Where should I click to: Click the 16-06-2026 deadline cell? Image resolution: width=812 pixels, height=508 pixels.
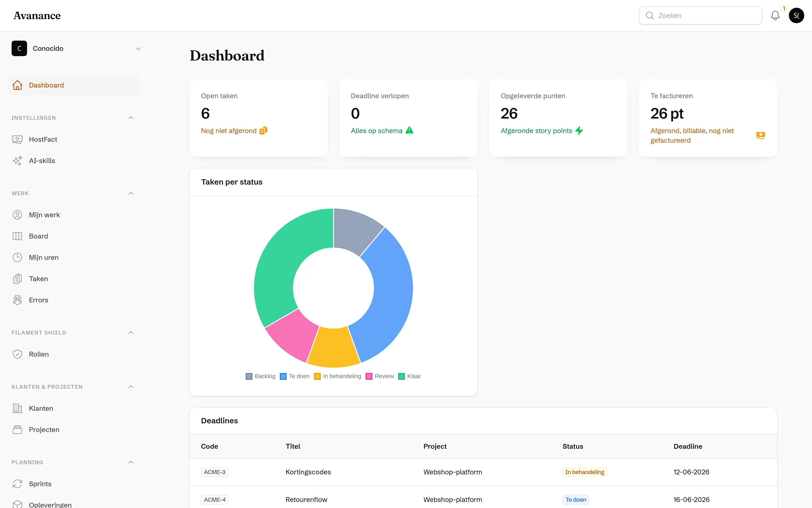click(691, 500)
